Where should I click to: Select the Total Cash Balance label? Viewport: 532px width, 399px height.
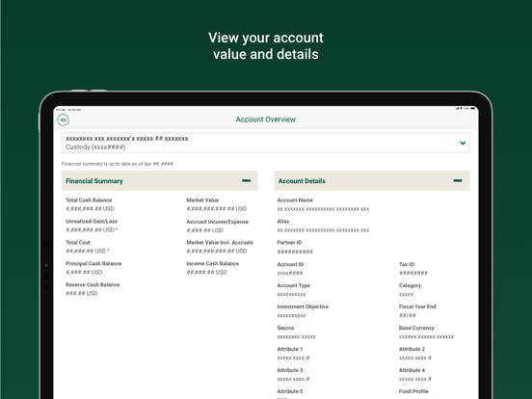click(x=89, y=200)
